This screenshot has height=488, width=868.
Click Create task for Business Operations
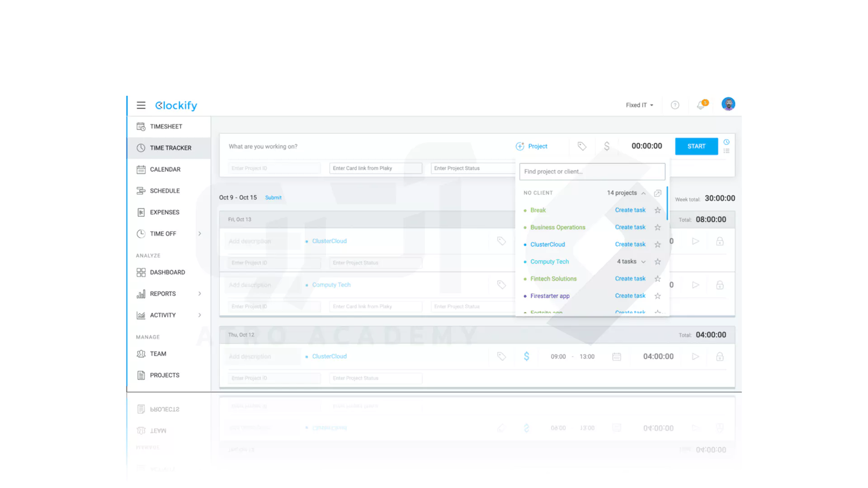(630, 227)
